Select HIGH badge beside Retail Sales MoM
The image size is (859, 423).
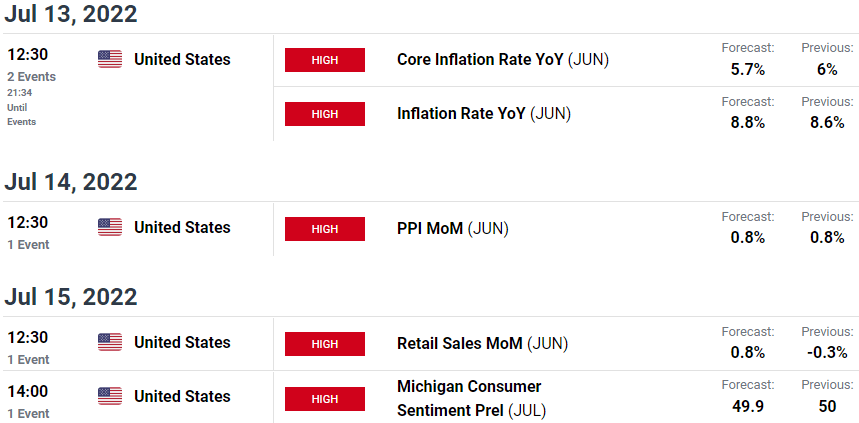coord(325,344)
